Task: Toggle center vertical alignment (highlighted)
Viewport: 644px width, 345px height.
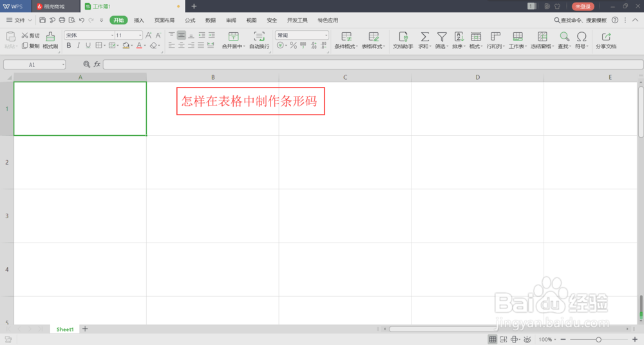Action: point(181,35)
